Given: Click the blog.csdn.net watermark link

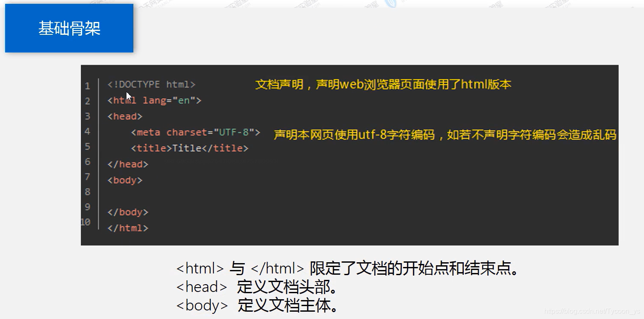Looking at the screenshot, I should 592,312.
